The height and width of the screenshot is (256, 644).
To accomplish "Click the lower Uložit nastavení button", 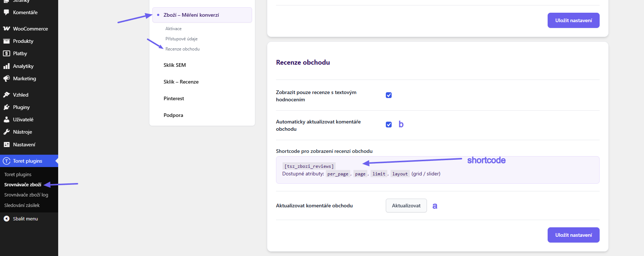I will [x=573, y=235].
